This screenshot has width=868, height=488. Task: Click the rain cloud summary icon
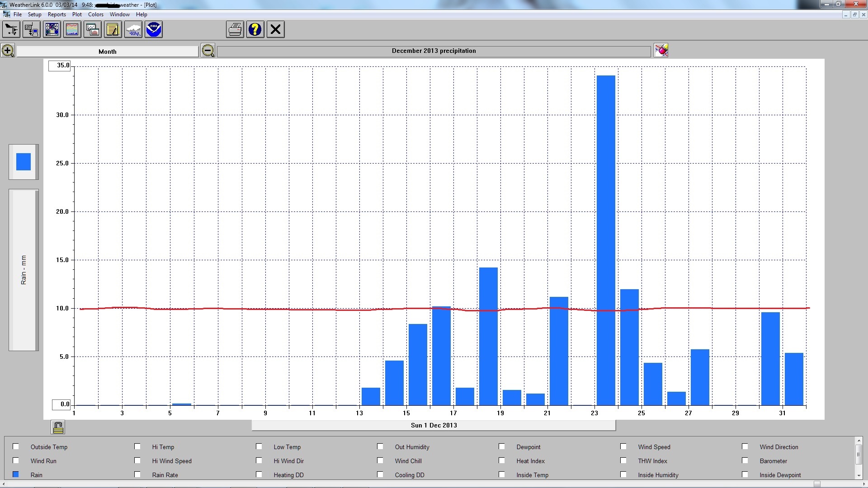click(x=133, y=30)
